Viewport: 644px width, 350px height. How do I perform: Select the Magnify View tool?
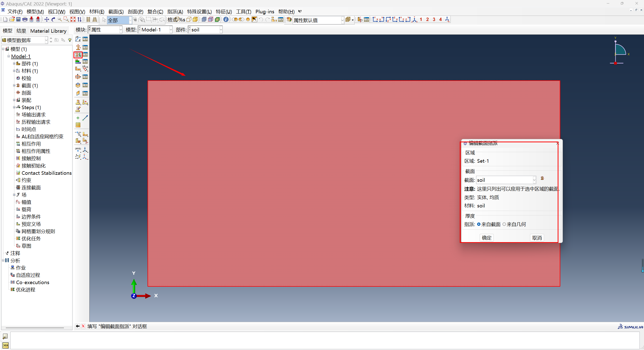pos(60,19)
